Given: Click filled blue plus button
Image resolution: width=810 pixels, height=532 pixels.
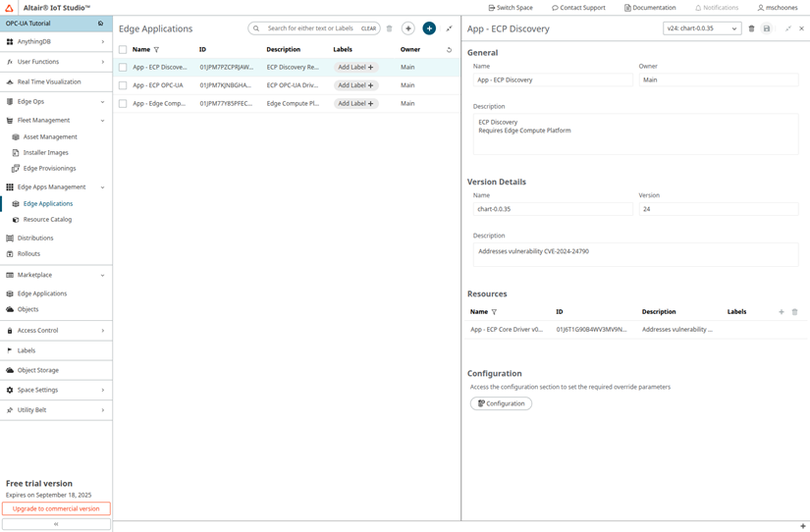Looking at the screenshot, I should point(429,28).
